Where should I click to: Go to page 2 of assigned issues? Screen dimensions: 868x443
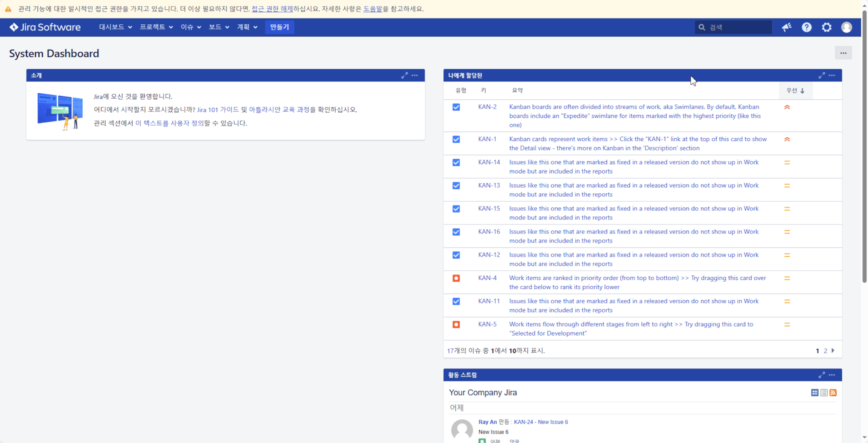[825, 351]
